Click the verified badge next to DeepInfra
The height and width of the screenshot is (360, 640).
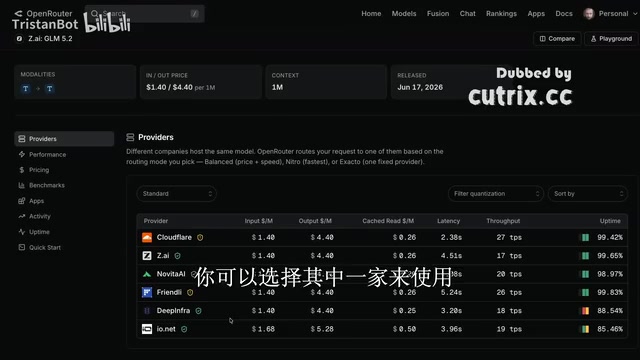coord(198,311)
